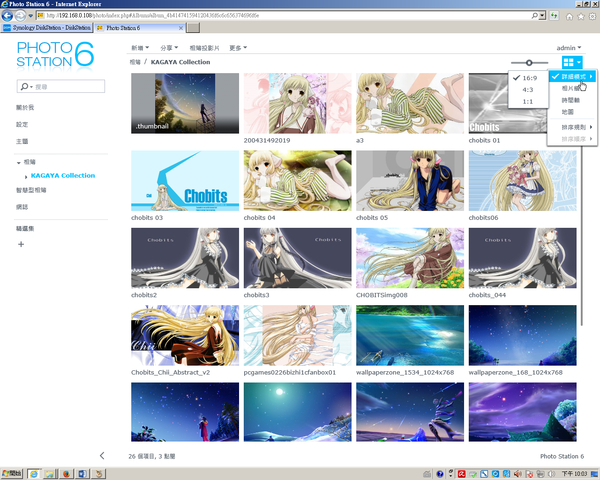Open the IE home icon
This screenshot has height=480, width=600.
coord(569,16)
